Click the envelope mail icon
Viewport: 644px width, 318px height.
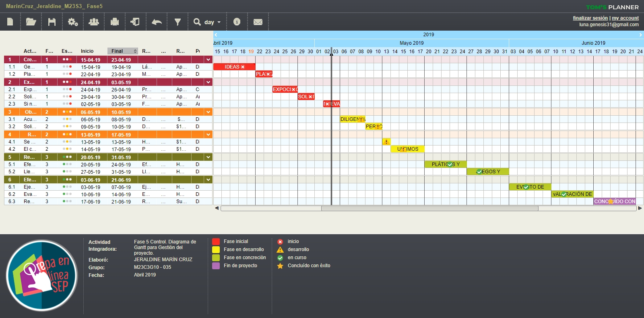[x=258, y=22]
